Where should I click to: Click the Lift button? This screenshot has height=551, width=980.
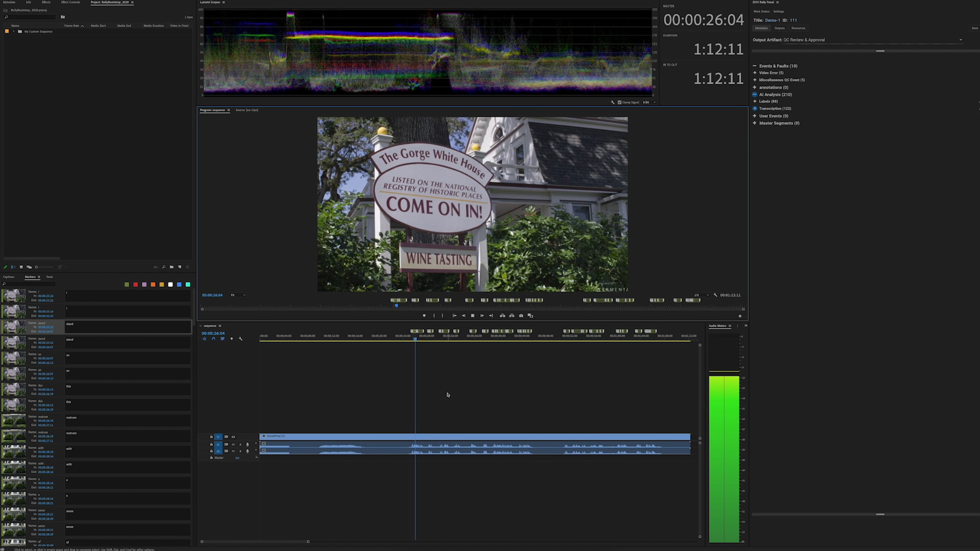502,315
